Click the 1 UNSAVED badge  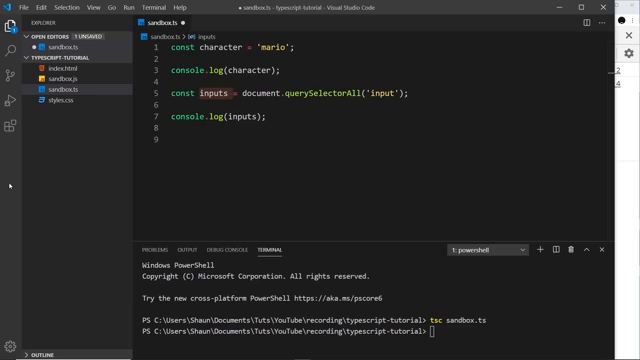click(x=88, y=37)
